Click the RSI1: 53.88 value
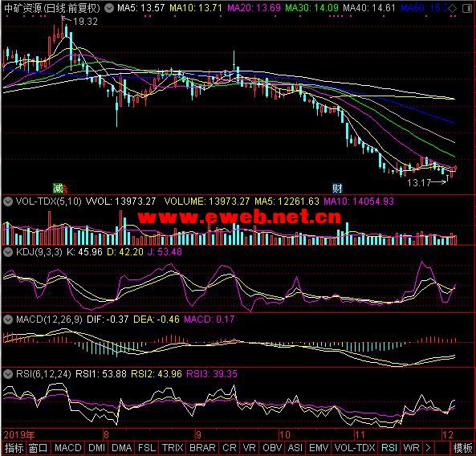The image size is (476, 456). [x=101, y=374]
